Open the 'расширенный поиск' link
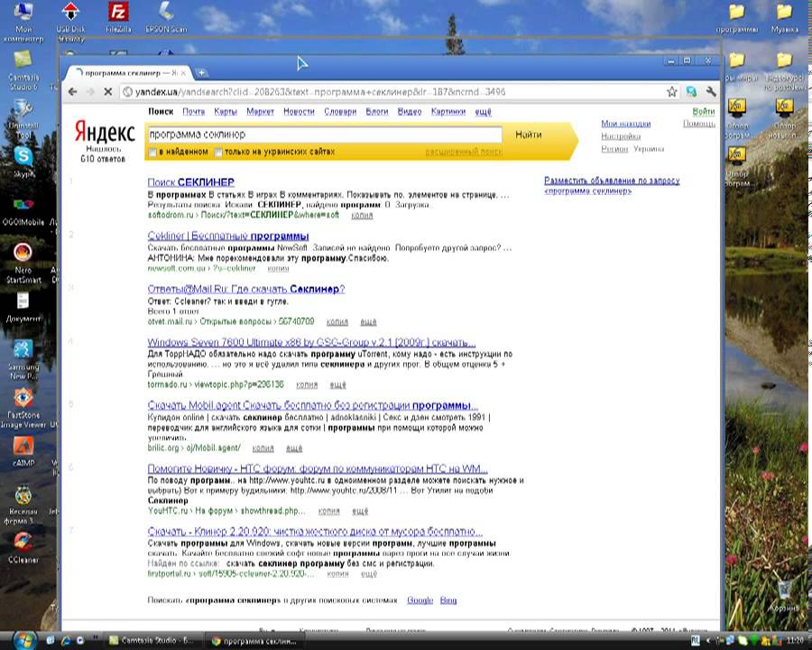 (x=464, y=152)
